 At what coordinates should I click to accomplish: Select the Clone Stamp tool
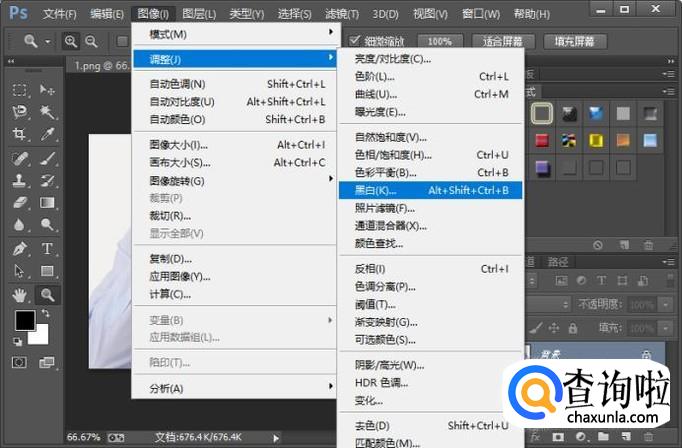(19, 180)
